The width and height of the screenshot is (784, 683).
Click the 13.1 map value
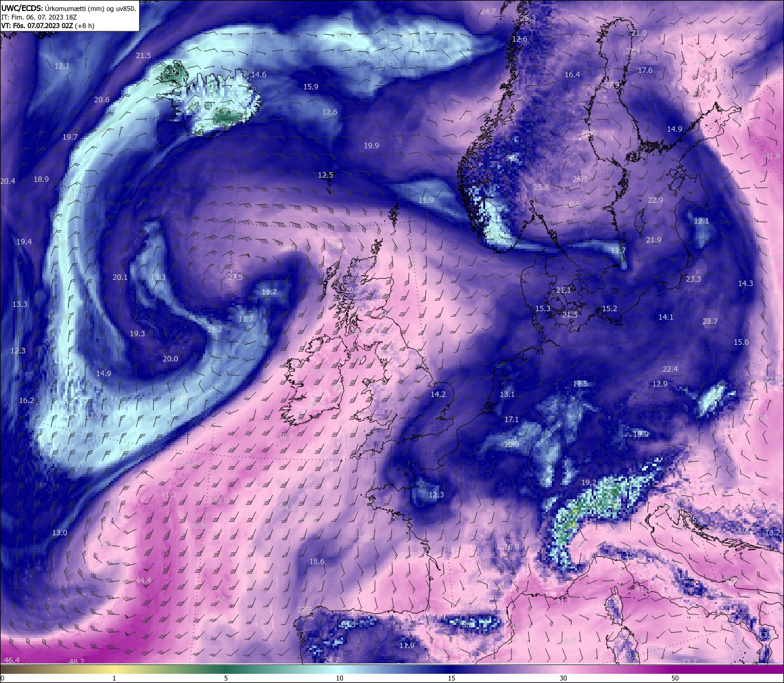click(x=507, y=394)
